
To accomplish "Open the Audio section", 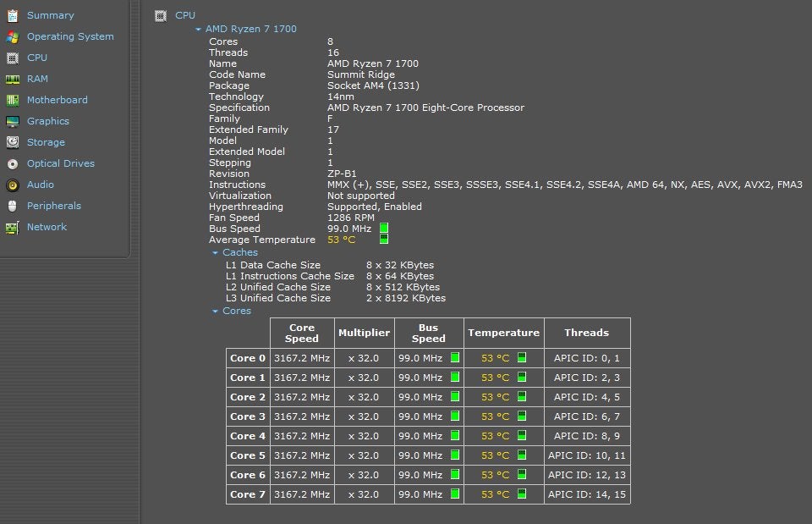I will pos(41,185).
